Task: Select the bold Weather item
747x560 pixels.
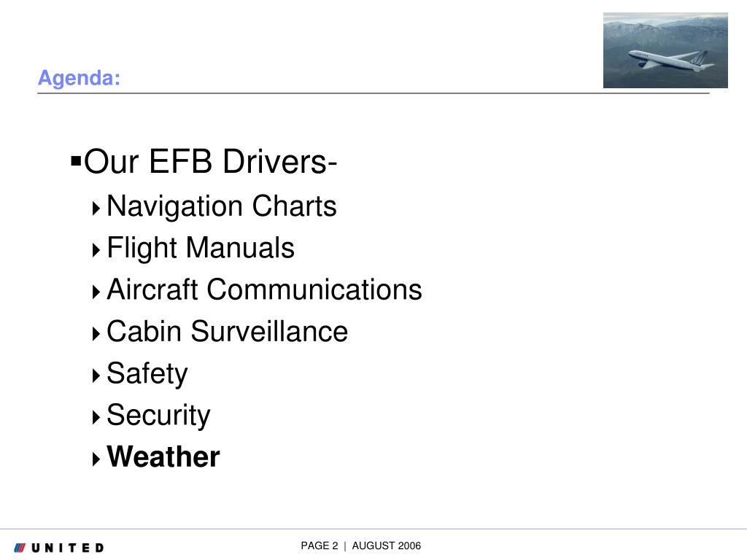Action: tap(163, 456)
